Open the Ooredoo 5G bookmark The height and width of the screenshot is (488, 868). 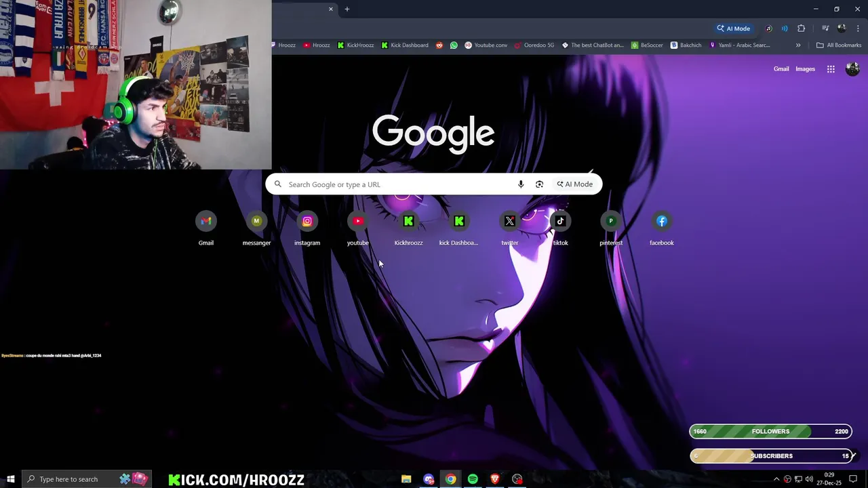(x=534, y=45)
